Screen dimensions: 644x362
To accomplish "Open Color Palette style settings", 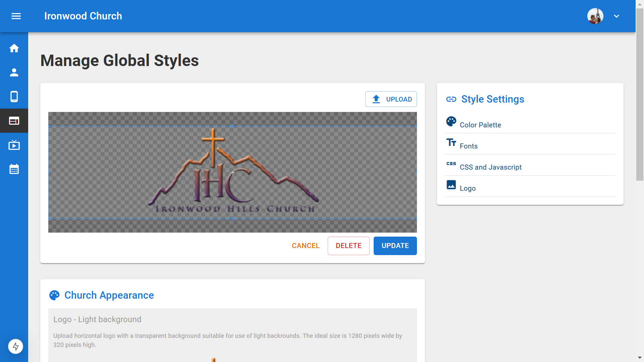I will point(480,125).
